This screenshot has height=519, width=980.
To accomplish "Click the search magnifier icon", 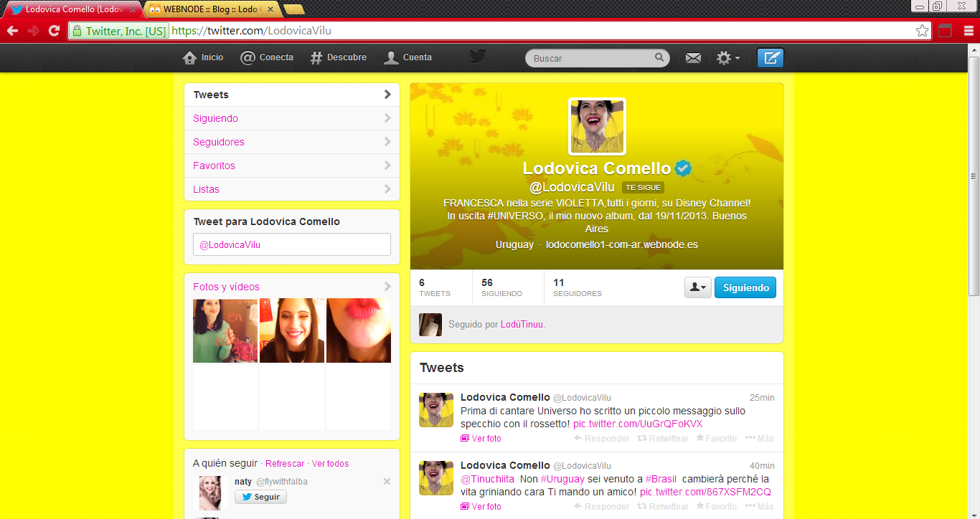I will pos(659,58).
